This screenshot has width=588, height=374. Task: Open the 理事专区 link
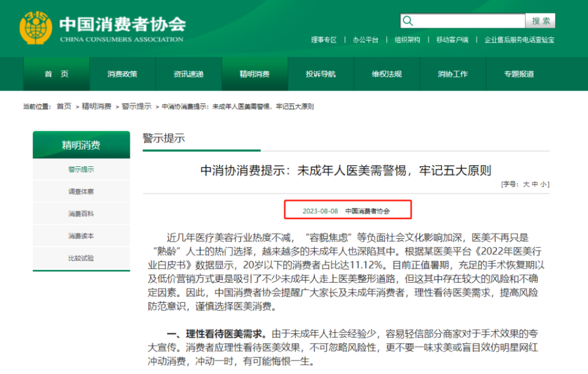click(x=324, y=40)
